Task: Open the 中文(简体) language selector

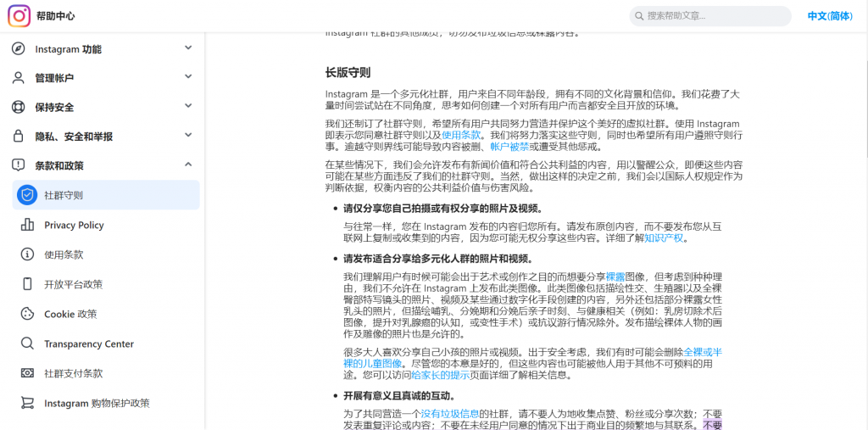Action: pos(830,16)
